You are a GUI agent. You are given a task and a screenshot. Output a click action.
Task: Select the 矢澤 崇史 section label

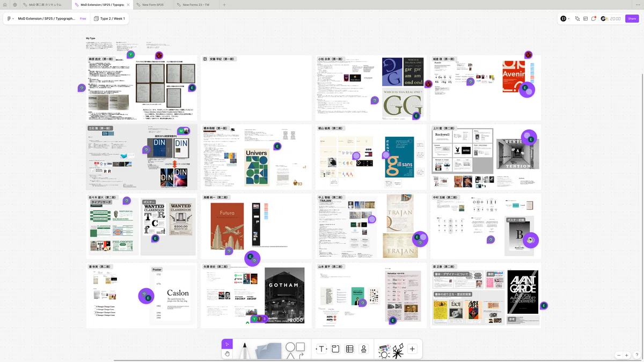(216, 267)
